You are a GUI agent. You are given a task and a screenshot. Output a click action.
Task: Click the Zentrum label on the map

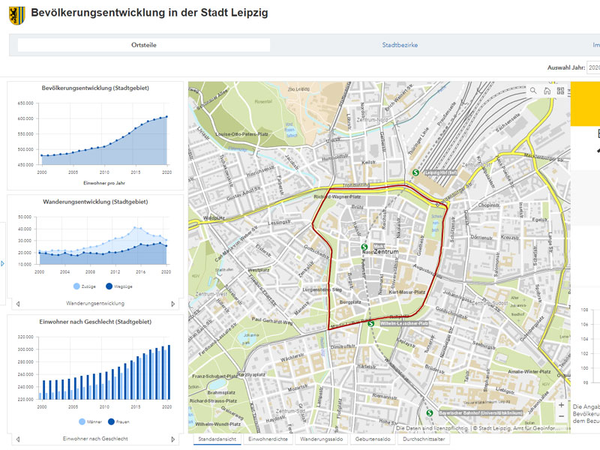point(386,251)
